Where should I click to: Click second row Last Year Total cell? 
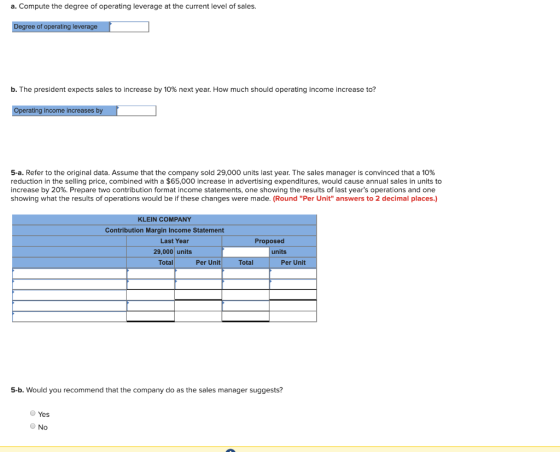[x=151, y=284]
